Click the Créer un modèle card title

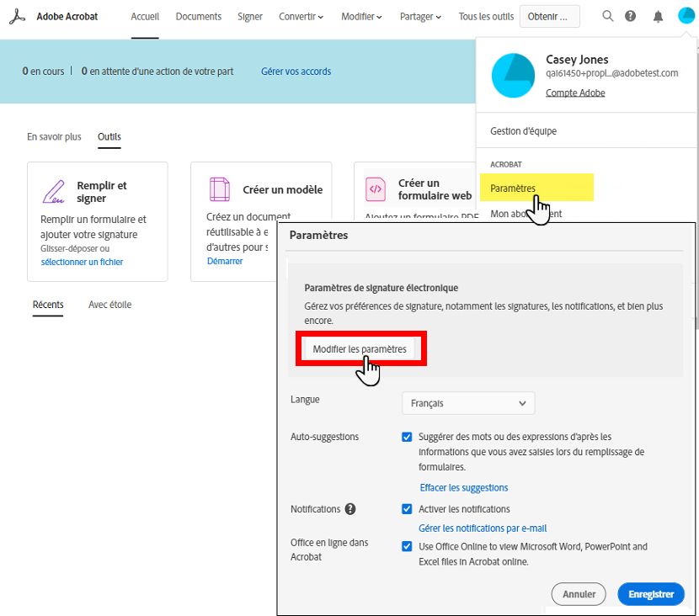(283, 189)
